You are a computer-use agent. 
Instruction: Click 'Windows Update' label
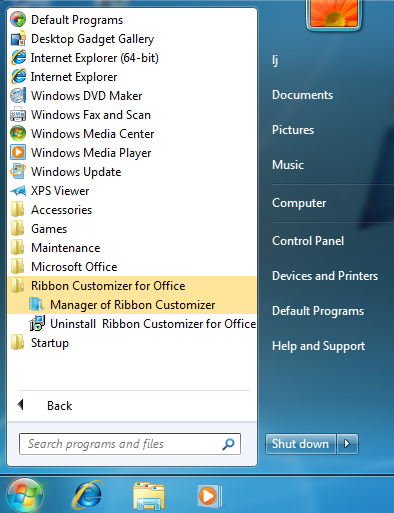[76, 172]
